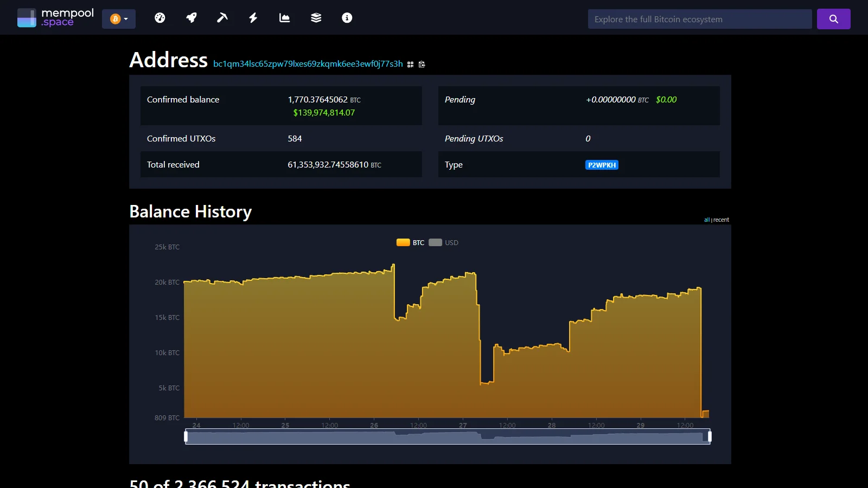Image resolution: width=868 pixels, height=488 pixels.
Task: Toggle the USD series in chart legend
Action: coord(444,242)
